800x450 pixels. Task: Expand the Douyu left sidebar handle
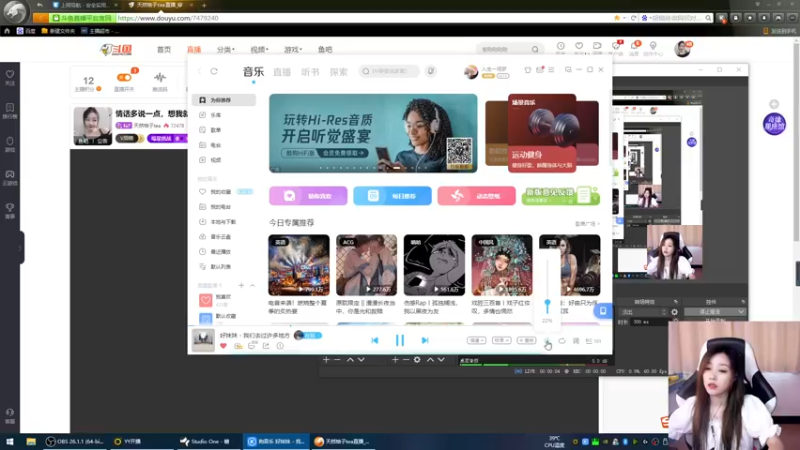click(x=20, y=248)
